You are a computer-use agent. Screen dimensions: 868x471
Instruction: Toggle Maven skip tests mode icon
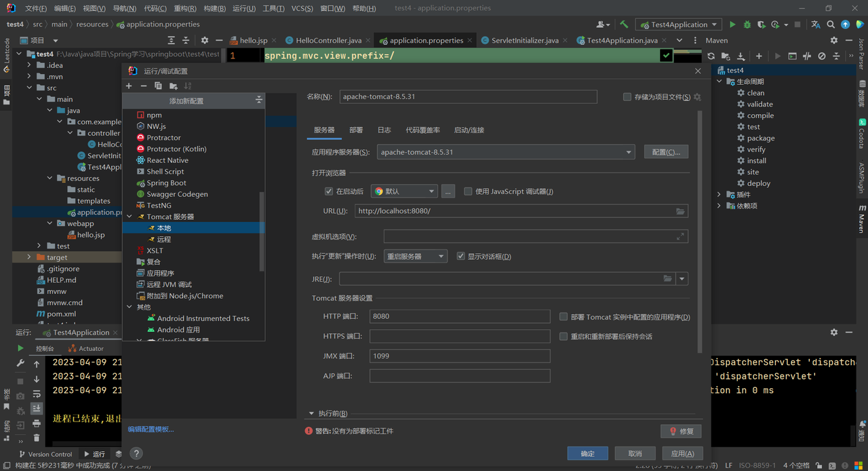tap(822, 56)
